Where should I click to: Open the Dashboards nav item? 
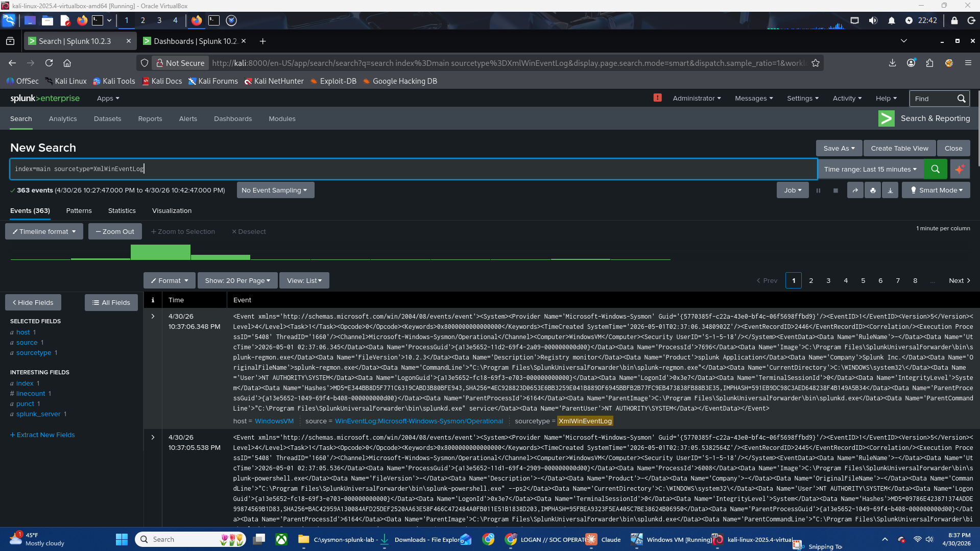232,118
